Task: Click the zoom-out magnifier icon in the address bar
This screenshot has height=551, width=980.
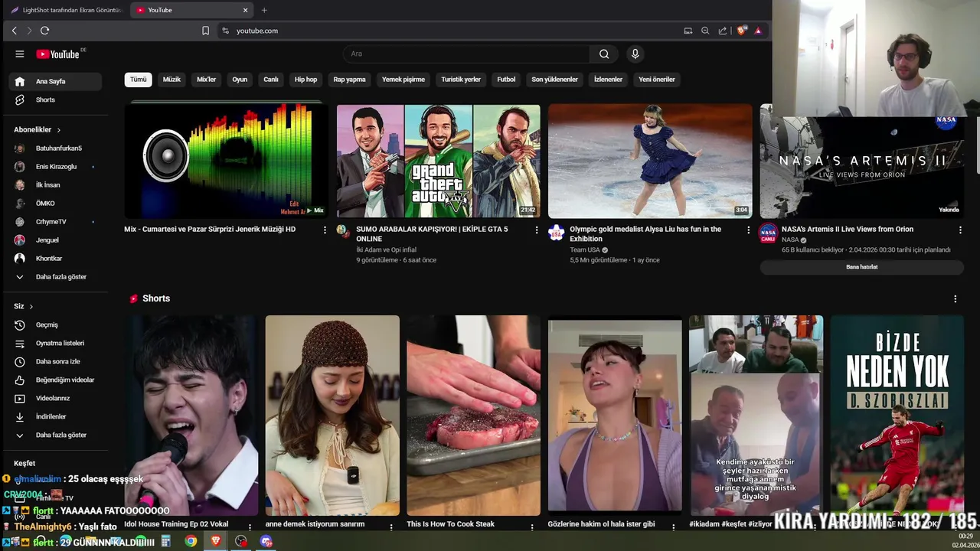Action: pyautogui.click(x=705, y=31)
